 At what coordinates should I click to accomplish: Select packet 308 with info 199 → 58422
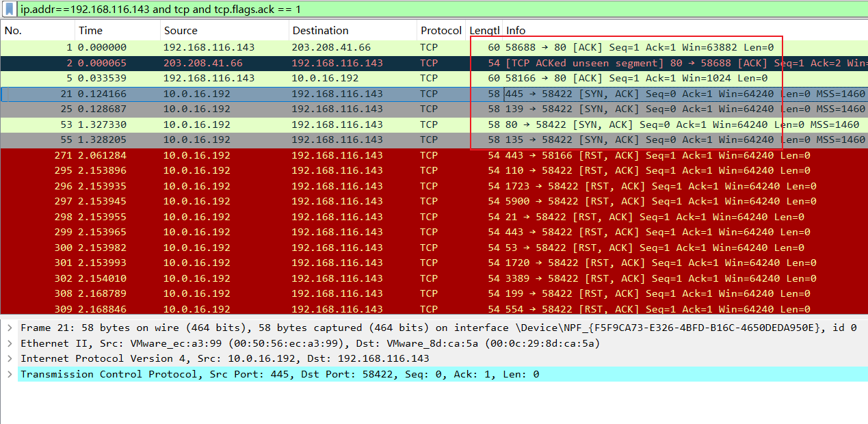[434, 294]
